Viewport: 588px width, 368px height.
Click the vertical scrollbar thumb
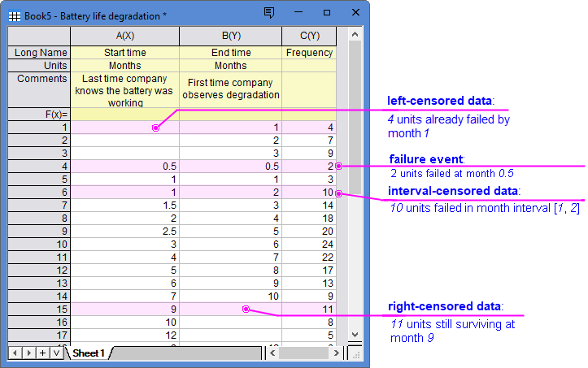[355, 118]
